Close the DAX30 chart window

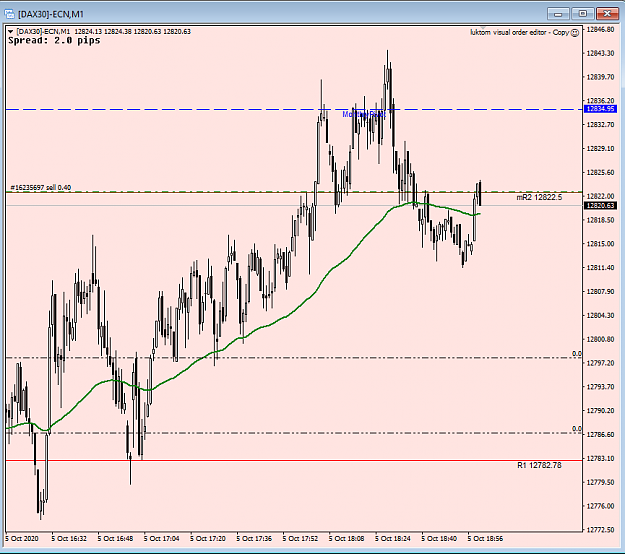point(607,14)
